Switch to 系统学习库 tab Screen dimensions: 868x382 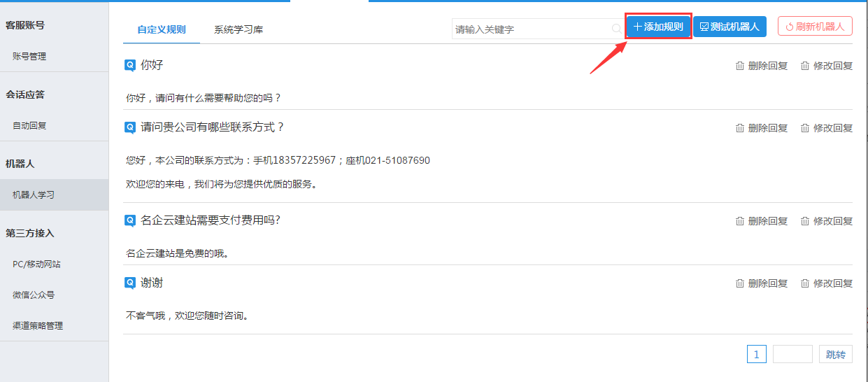[239, 29]
